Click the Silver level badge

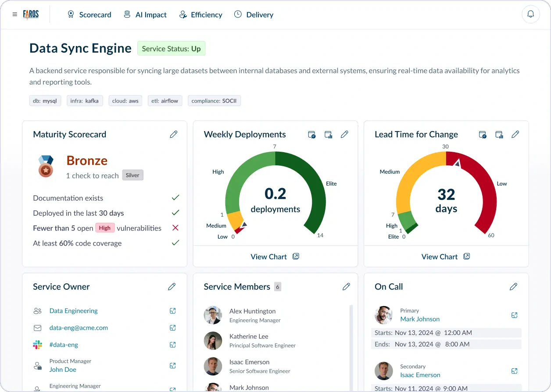(132, 175)
